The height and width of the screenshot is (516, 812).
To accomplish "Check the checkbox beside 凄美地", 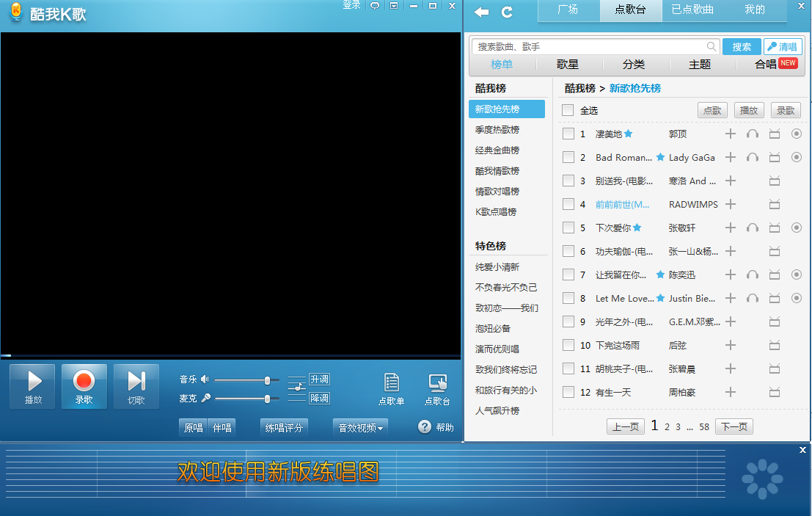I will (x=568, y=134).
